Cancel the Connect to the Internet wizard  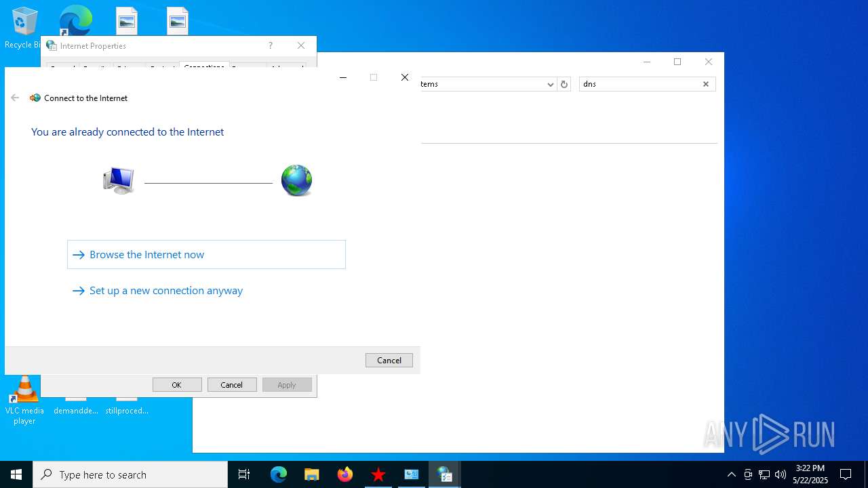389,360
